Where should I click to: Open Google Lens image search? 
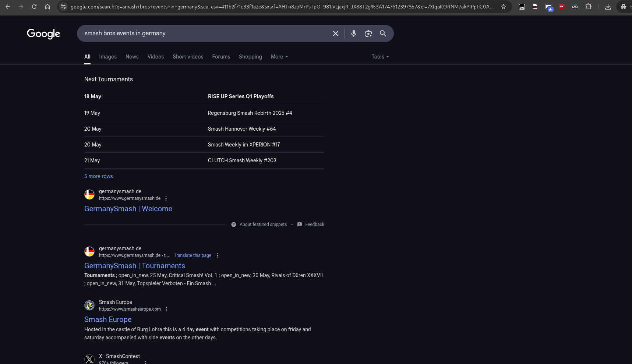tap(368, 33)
